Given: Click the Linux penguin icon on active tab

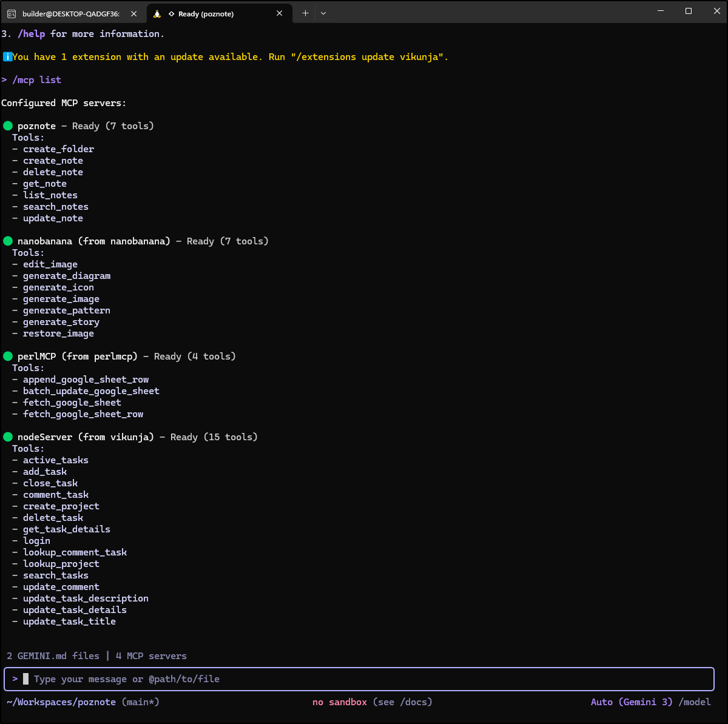Looking at the screenshot, I should coord(157,13).
